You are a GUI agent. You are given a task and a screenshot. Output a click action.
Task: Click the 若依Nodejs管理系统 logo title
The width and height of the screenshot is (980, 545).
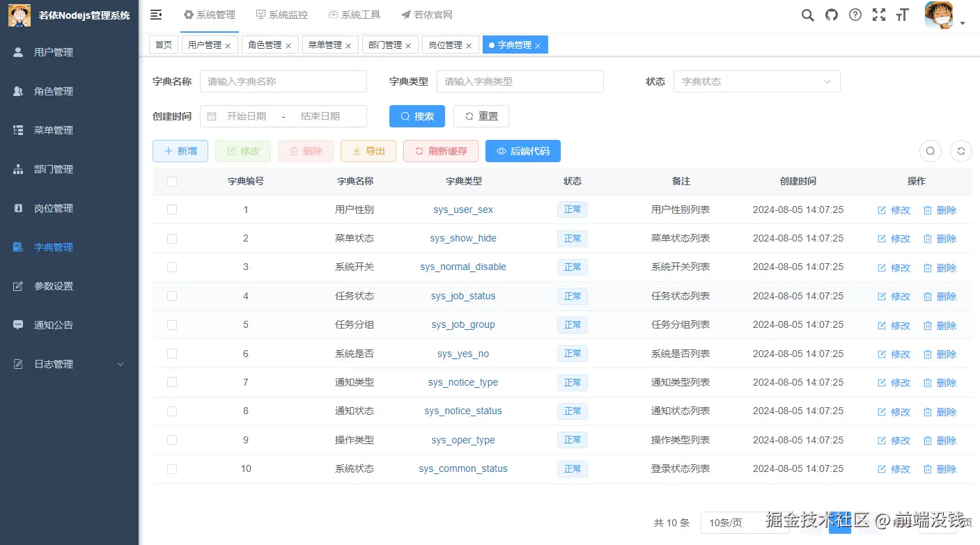point(84,15)
